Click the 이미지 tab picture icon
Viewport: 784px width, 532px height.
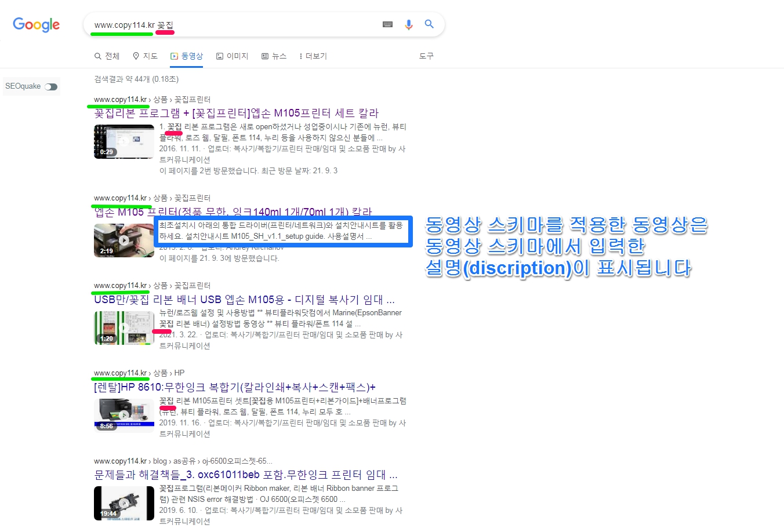(x=220, y=56)
